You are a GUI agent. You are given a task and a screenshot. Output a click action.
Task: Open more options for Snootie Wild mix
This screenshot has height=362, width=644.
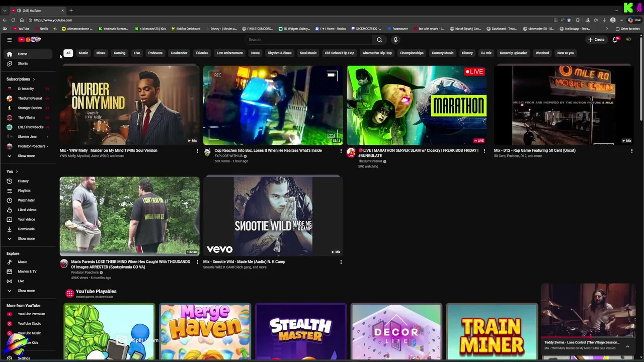tap(341, 262)
